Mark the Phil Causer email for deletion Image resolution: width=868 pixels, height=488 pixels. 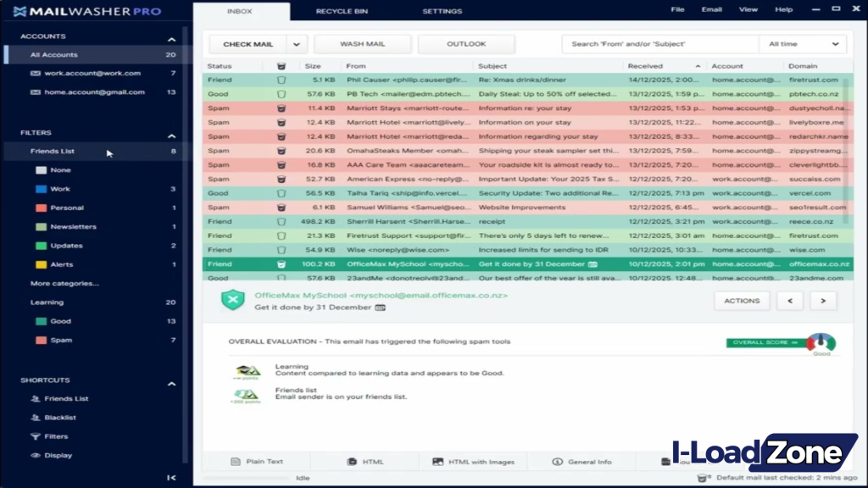pos(281,80)
